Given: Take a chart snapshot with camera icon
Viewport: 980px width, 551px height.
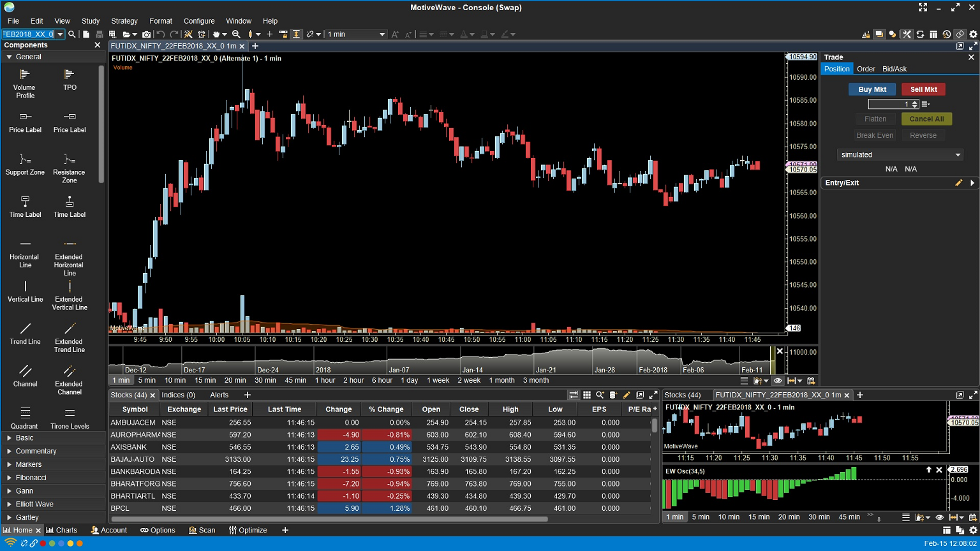Looking at the screenshot, I should [x=147, y=34].
